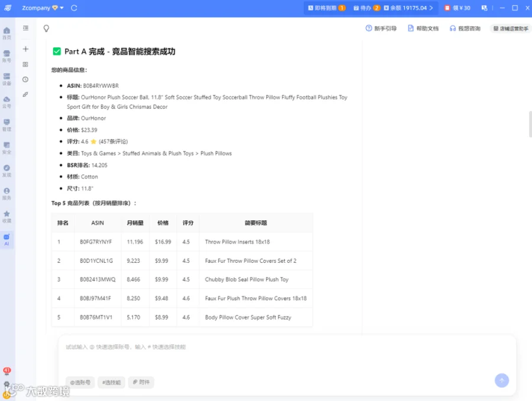Image resolution: width=532 pixels, height=401 pixels.
Task: Click the category path Plush Pillows
Action: click(x=216, y=153)
